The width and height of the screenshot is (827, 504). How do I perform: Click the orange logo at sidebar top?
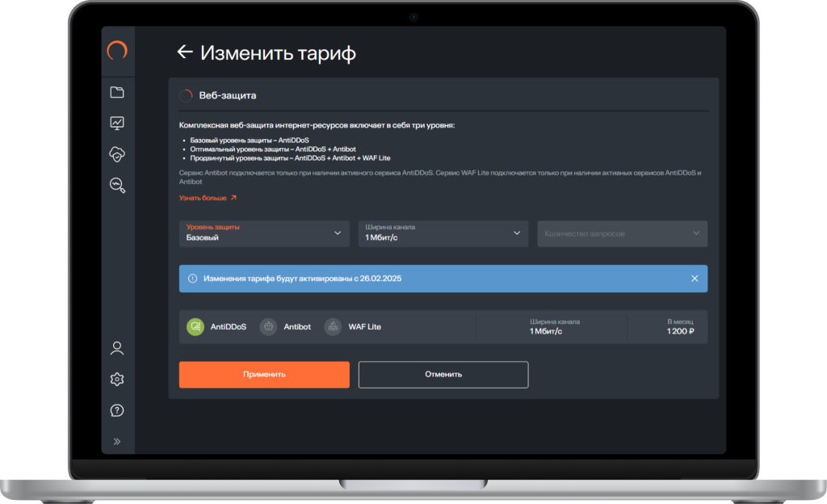pos(117,51)
